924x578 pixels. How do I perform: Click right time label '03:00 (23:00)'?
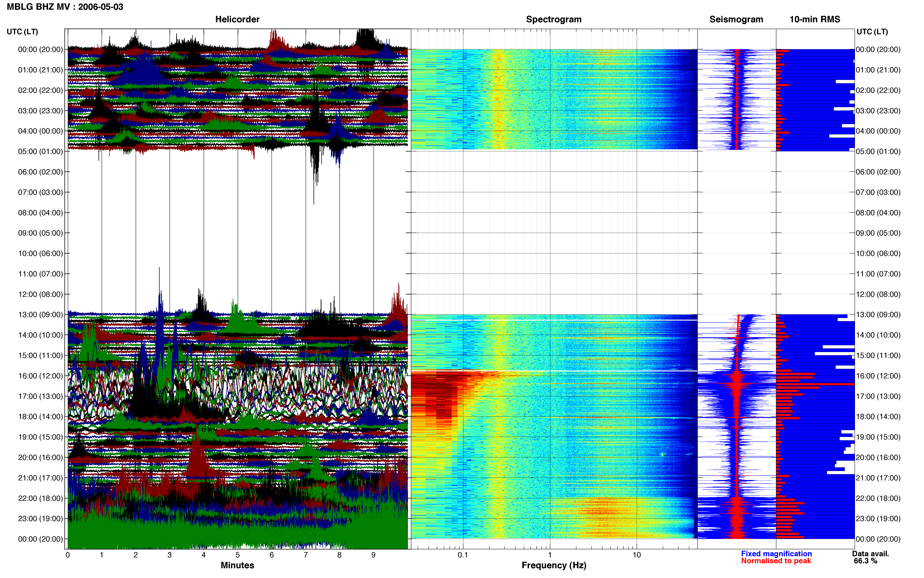pos(878,110)
